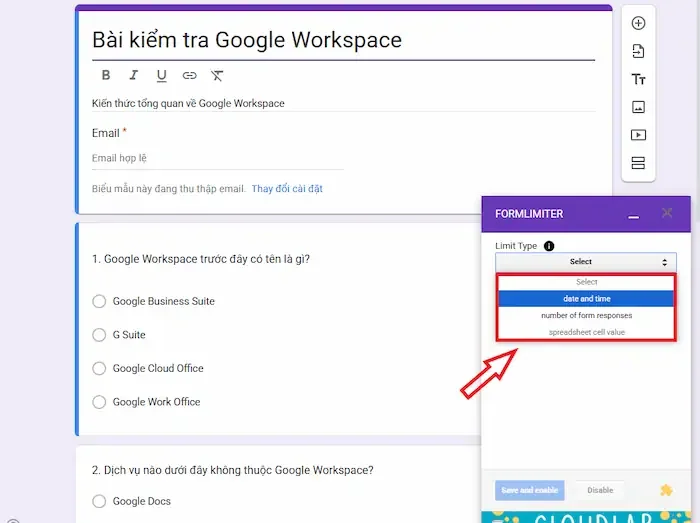Viewport: 700px width, 523px height.
Task: Add video from the side toolbar
Action: pyautogui.click(x=638, y=135)
